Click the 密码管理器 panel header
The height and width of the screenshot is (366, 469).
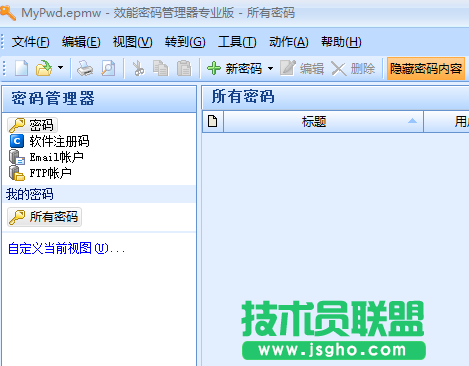99,99
